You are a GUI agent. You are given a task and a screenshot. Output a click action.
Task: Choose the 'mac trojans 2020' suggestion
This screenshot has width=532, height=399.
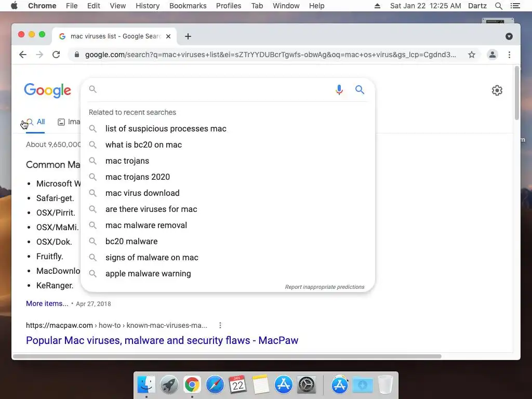(228, 177)
